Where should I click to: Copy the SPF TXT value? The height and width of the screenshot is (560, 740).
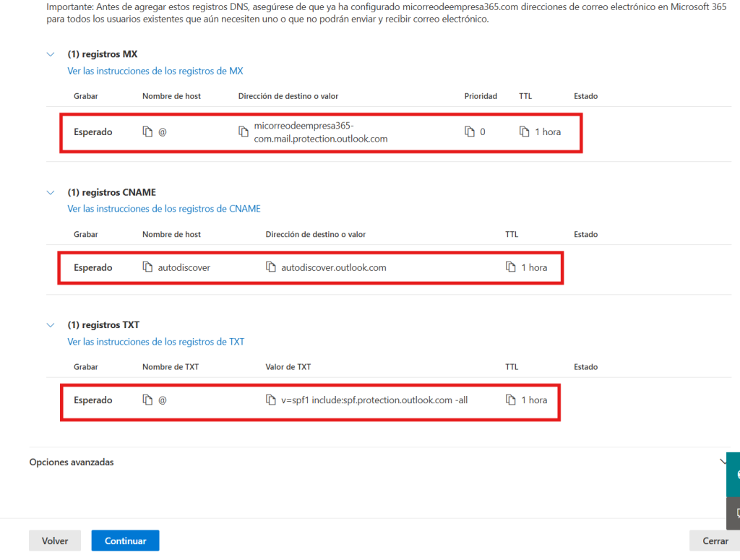[x=271, y=400]
